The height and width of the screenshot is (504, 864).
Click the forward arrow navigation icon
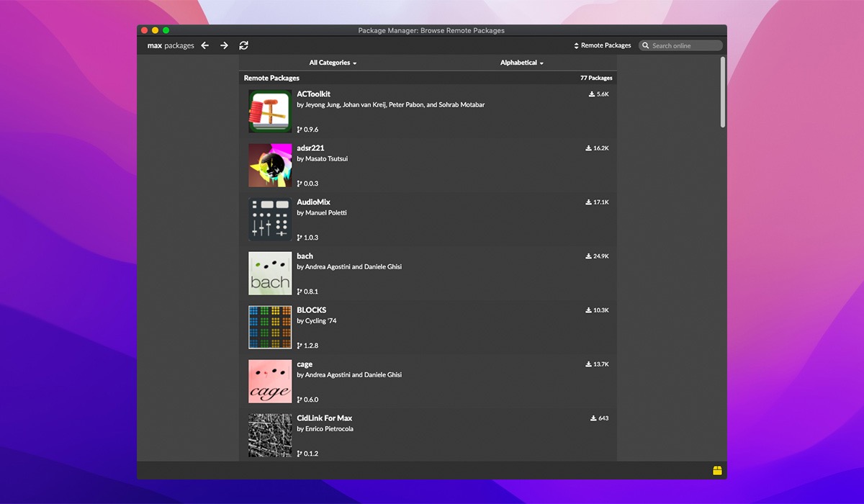[224, 45]
